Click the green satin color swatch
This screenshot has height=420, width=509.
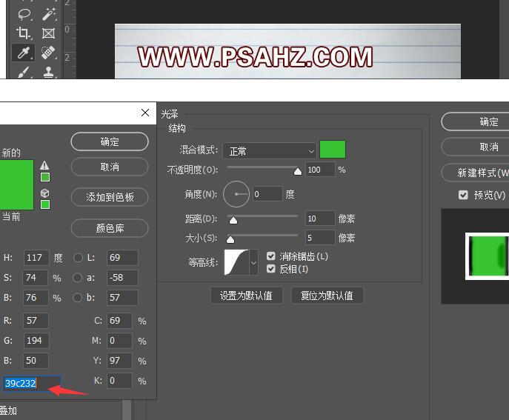point(333,150)
